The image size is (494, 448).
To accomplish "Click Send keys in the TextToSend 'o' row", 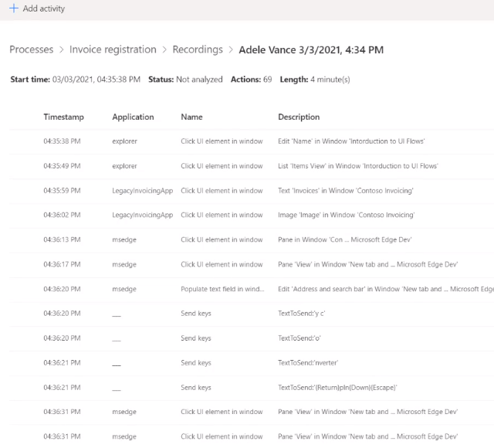I will coord(196,338).
